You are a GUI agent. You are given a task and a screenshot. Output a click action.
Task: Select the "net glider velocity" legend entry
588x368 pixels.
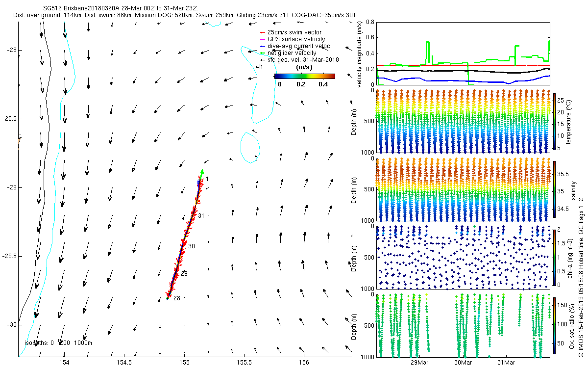292,53
